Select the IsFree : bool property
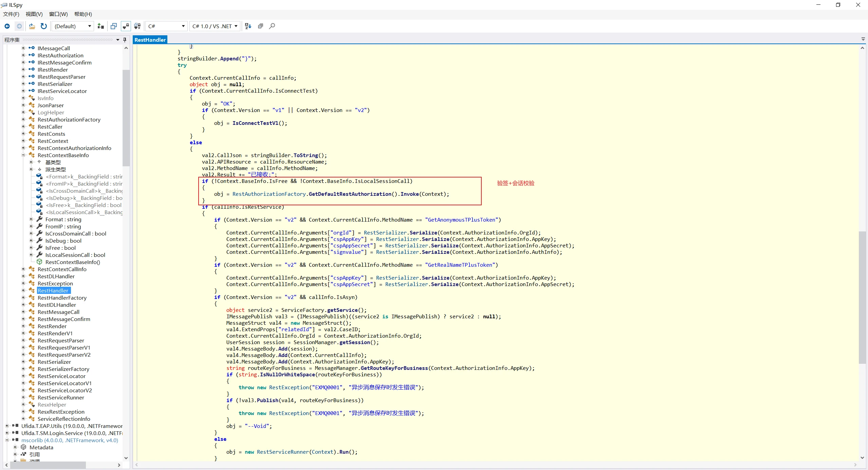Image resolution: width=868 pixels, height=470 pixels. coord(60,248)
